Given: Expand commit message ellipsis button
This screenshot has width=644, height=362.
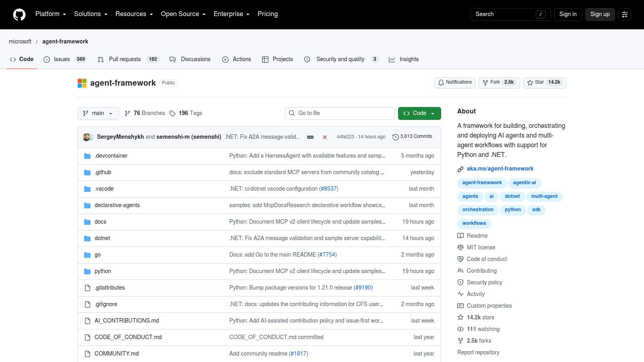Looking at the screenshot, I should pyautogui.click(x=310, y=137).
